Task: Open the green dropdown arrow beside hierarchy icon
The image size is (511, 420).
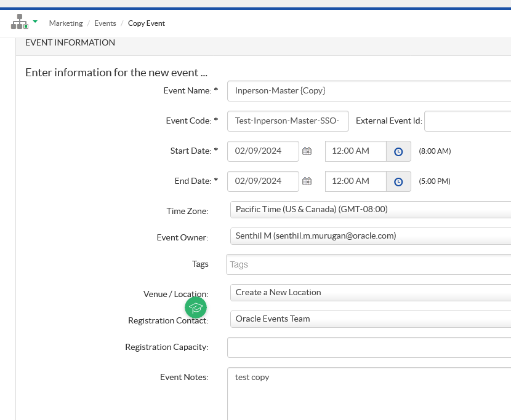Action: [35, 22]
